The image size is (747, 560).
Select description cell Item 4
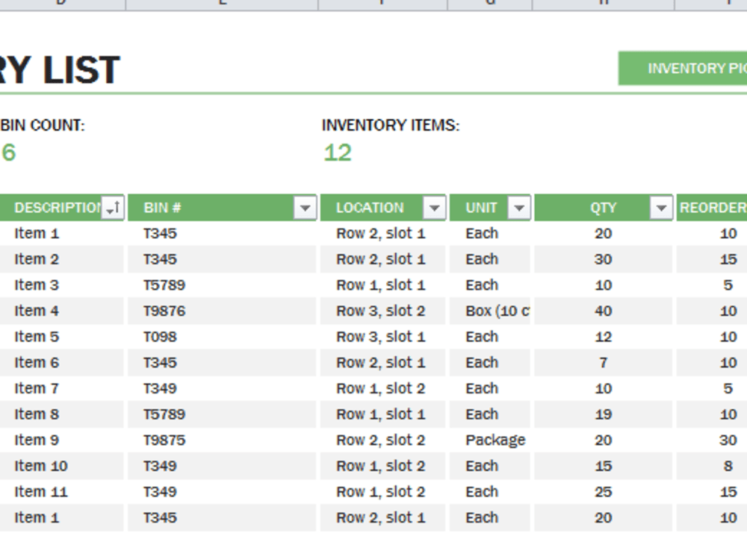(x=62, y=311)
